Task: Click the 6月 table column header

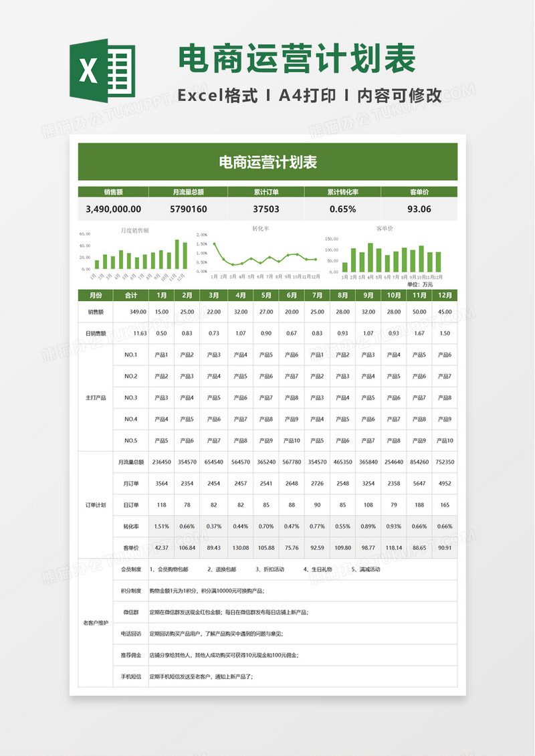Action: (x=292, y=295)
